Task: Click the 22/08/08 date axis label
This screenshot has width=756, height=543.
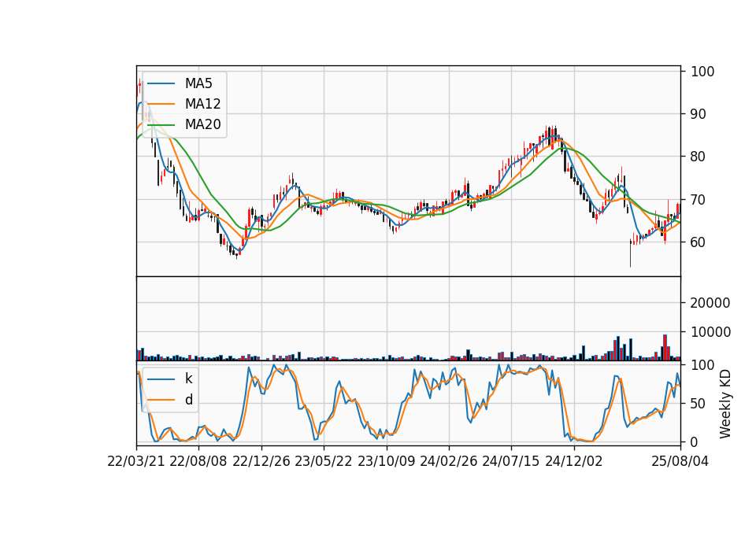Action: point(198,461)
